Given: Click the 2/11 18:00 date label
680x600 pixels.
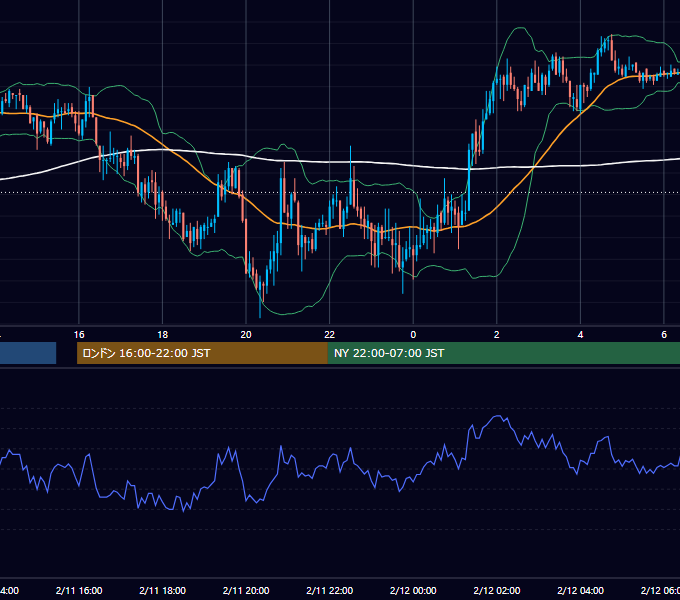Looking at the screenshot, I should coord(162,590).
